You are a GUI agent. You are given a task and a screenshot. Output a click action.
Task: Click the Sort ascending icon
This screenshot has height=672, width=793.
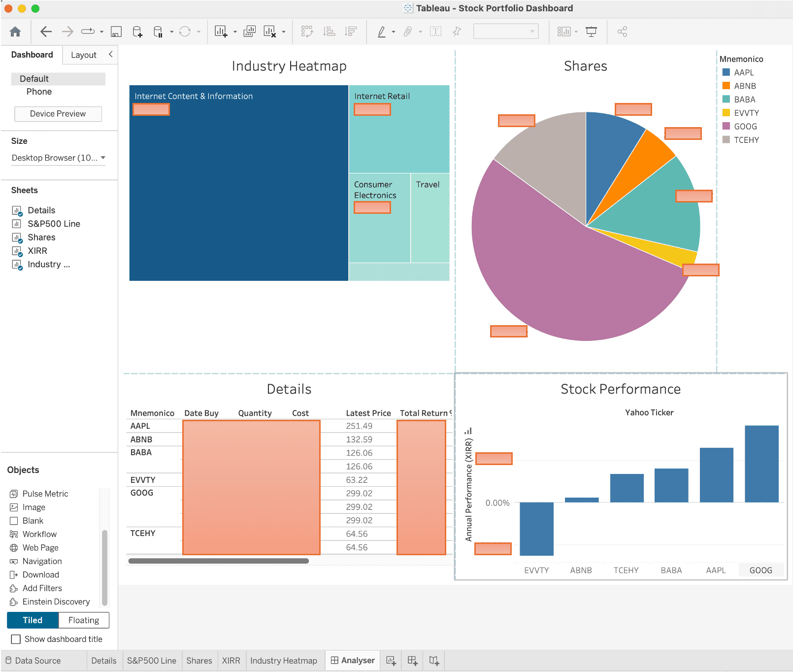tap(329, 32)
